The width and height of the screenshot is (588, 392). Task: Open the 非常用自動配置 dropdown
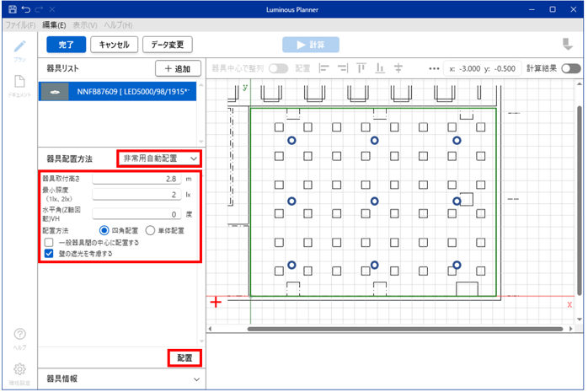[159, 158]
